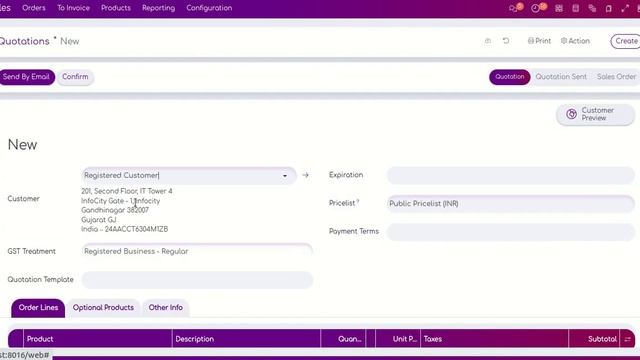Image resolution: width=640 pixels, height=360 pixels.
Task: Open customer record via arrow next to Registered Customer
Action: tap(305, 175)
